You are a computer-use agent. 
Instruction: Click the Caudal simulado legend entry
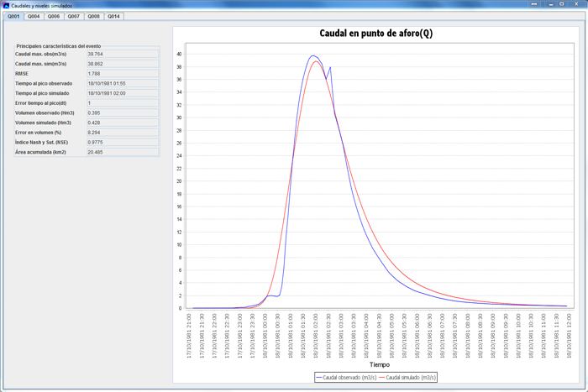coord(407,378)
